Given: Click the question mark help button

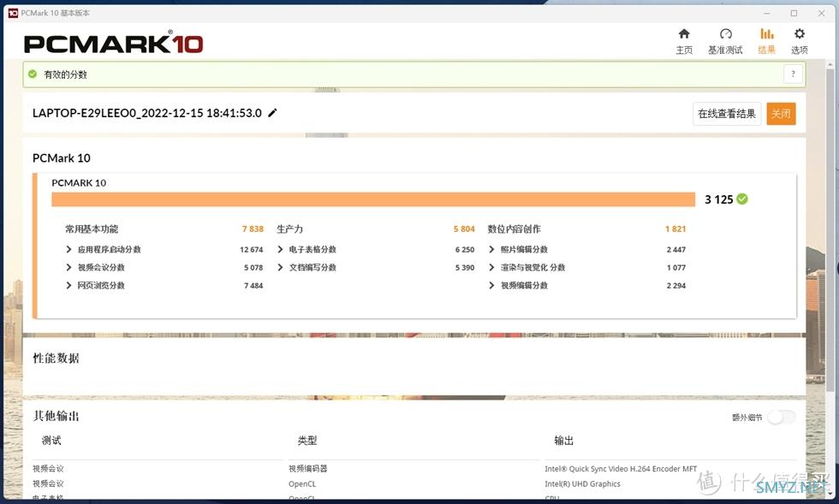Looking at the screenshot, I should click(793, 74).
